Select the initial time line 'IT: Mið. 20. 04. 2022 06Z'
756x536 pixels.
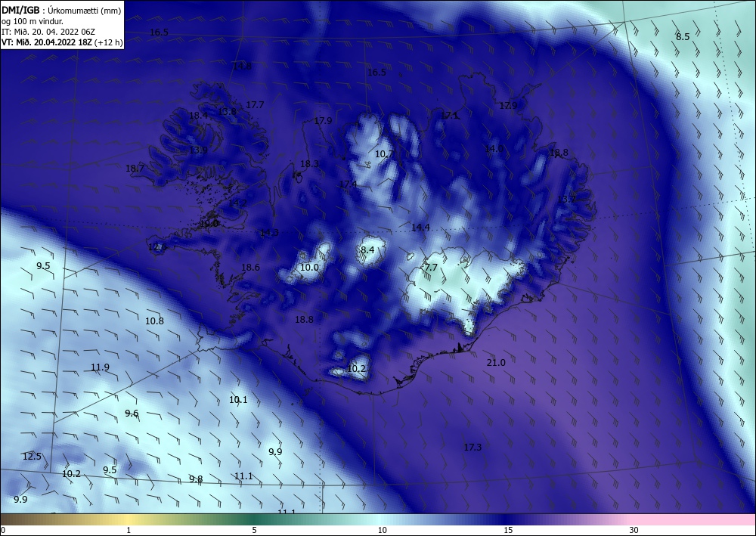48,32
